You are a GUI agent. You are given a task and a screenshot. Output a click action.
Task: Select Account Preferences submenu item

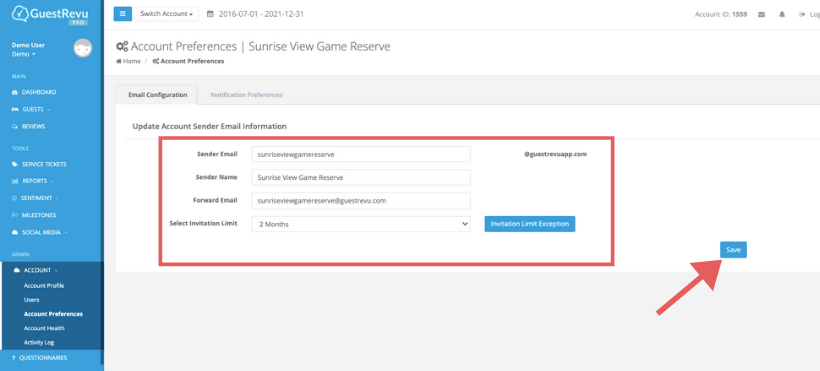53,314
